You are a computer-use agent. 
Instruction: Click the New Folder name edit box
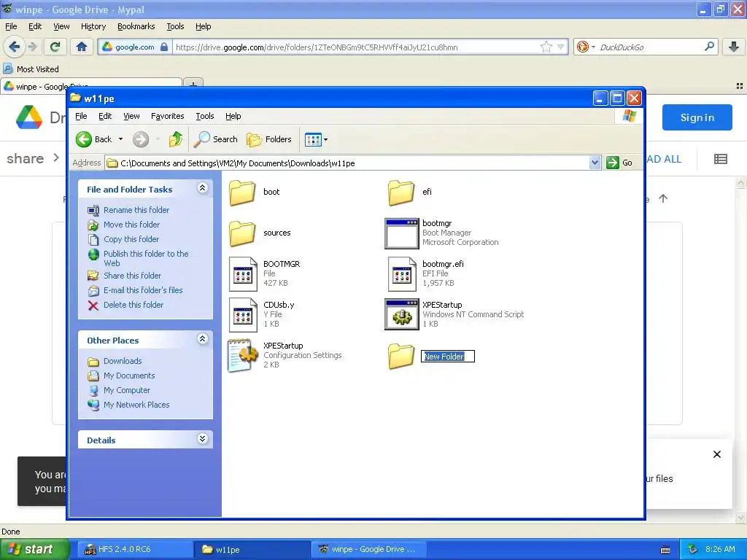[x=448, y=356]
